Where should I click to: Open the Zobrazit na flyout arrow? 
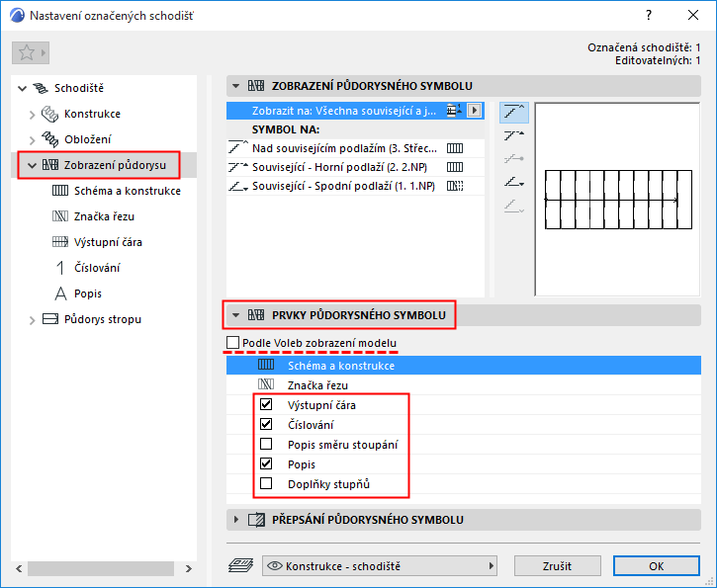coord(474,111)
